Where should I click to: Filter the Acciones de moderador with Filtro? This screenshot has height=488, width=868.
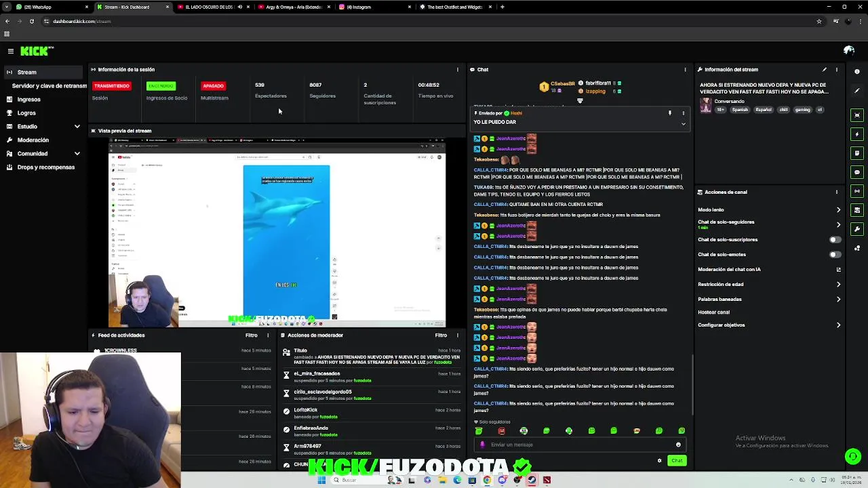(x=441, y=335)
